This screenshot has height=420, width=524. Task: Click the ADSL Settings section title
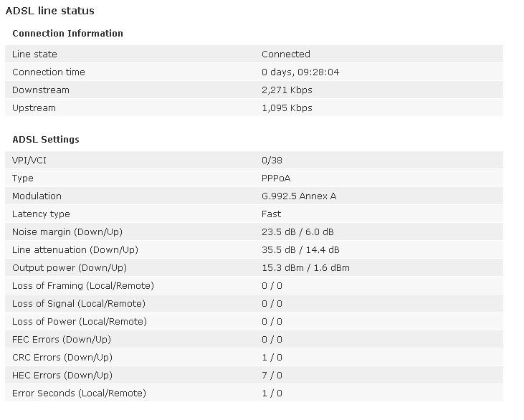click(46, 140)
